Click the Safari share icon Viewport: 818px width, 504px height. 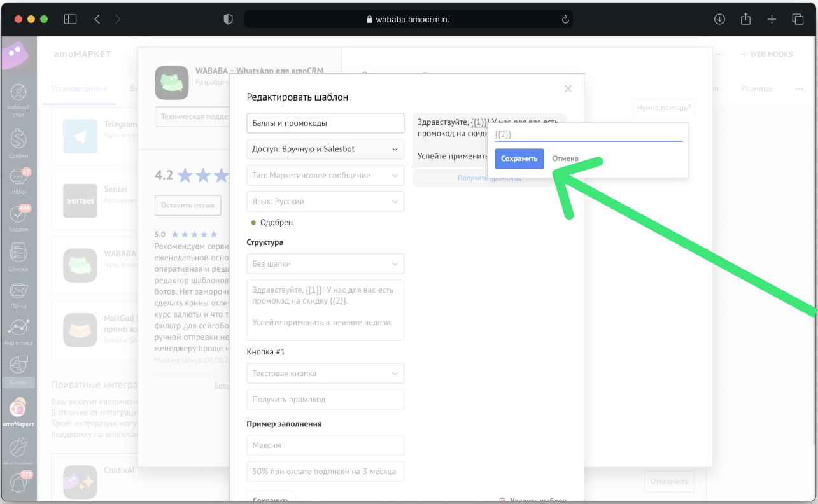(x=745, y=19)
